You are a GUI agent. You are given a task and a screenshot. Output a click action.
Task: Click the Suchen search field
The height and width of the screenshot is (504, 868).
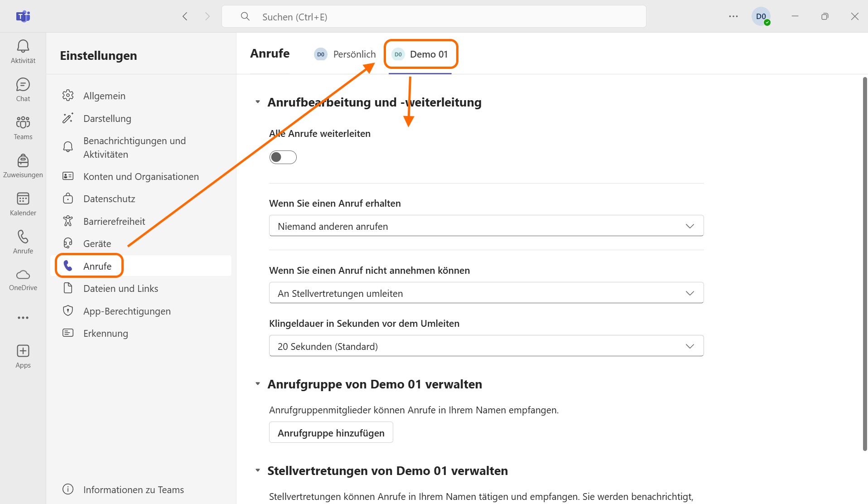[434, 17]
